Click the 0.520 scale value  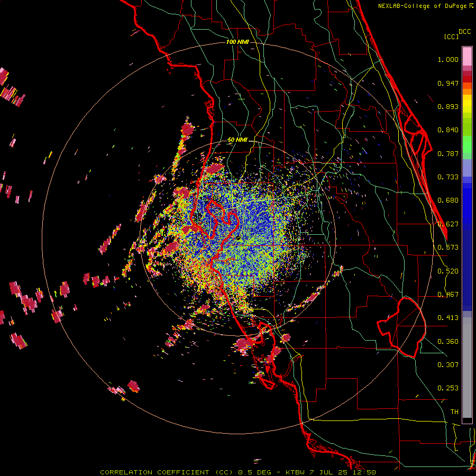[x=448, y=271]
